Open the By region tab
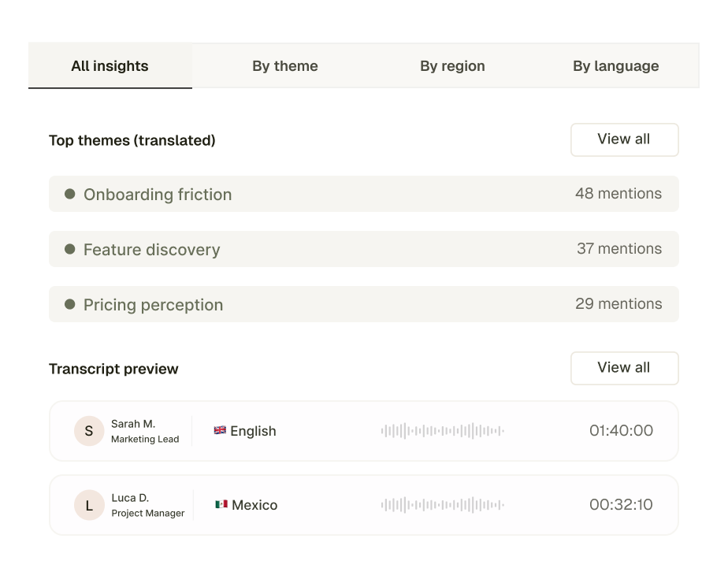The height and width of the screenshot is (572, 728). pos(452,65)
